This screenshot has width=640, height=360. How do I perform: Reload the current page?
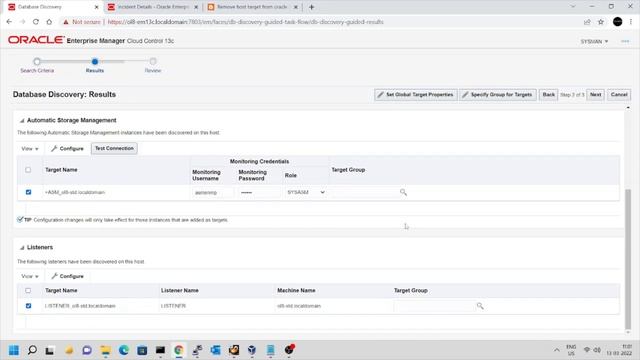36,22
